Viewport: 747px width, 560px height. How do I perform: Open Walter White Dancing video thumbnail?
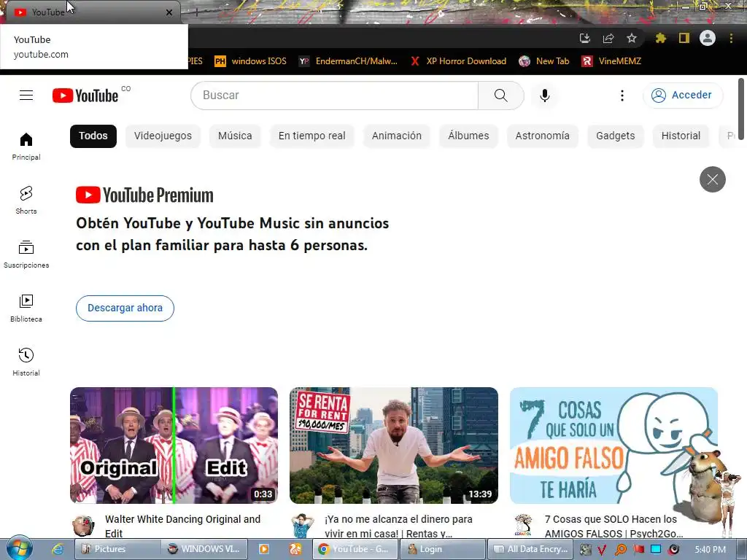click(174, 446)
